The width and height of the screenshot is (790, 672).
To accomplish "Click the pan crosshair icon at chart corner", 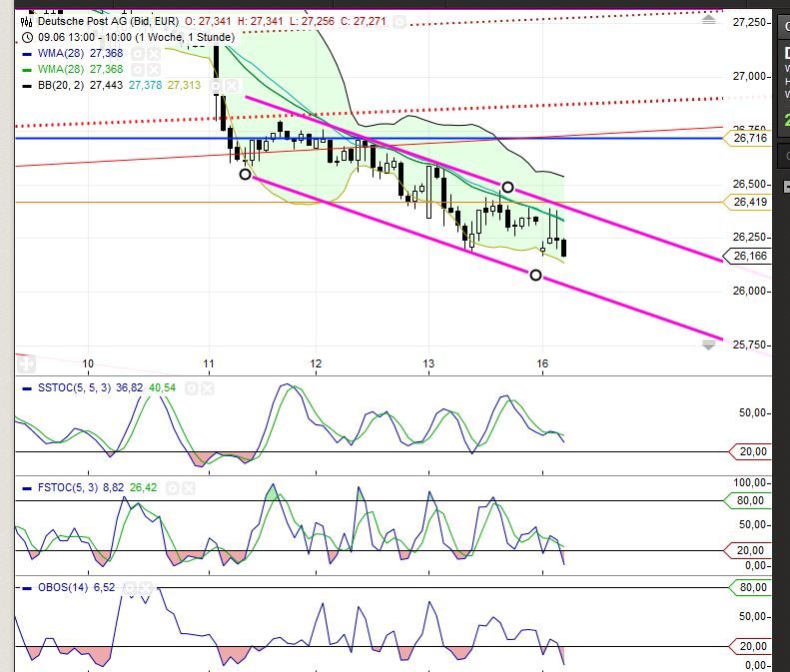I will [x=26, y=363].
